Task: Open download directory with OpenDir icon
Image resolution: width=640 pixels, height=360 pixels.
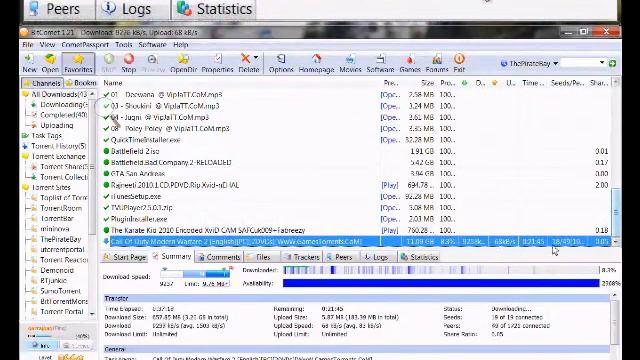Action: [183, 63]
